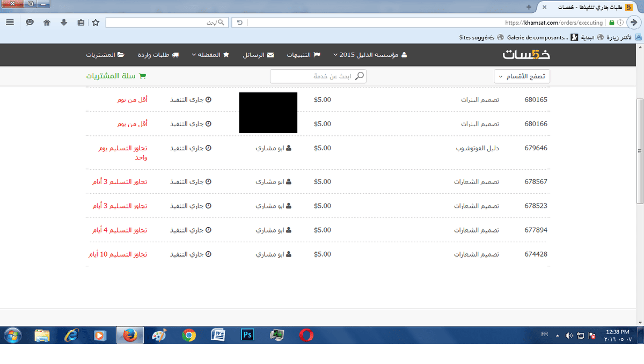Open order number 677894

click(536, 230)
